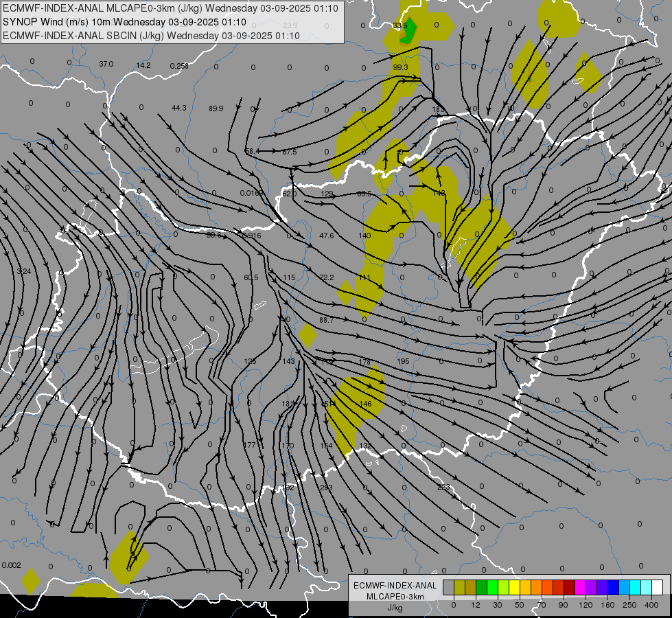The width and height of the screenshot is (672, 618).
Task: Click the map value 0.916
Action: pos(252,236)
